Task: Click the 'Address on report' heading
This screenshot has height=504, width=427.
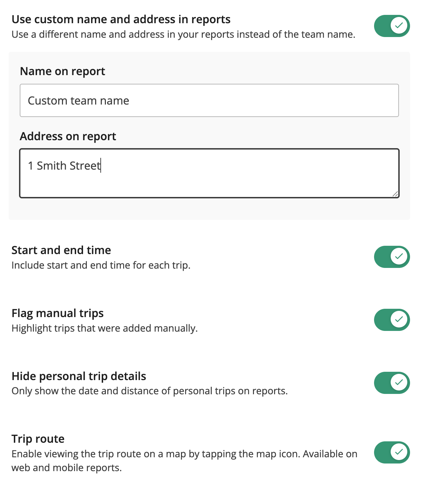Action: 68,136
